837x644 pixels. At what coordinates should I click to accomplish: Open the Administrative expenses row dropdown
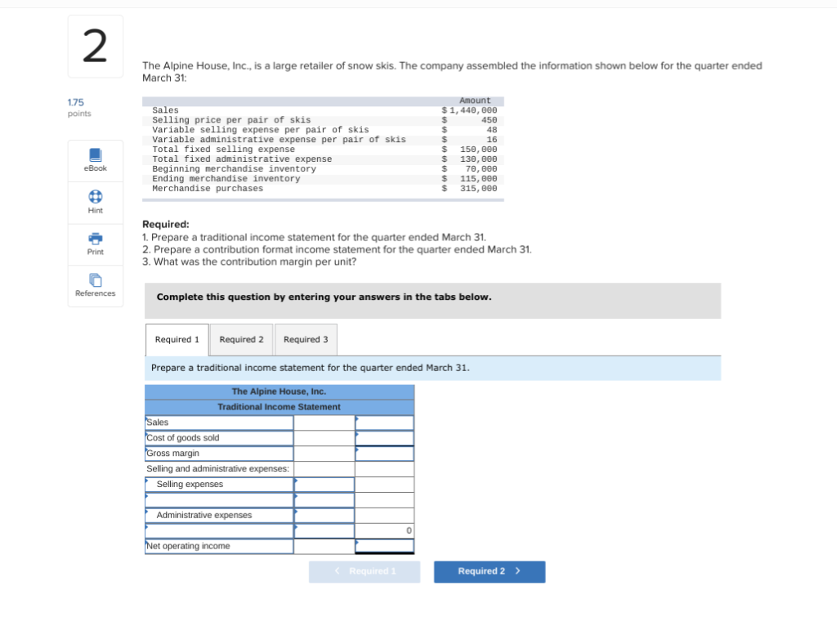[218, 515]
